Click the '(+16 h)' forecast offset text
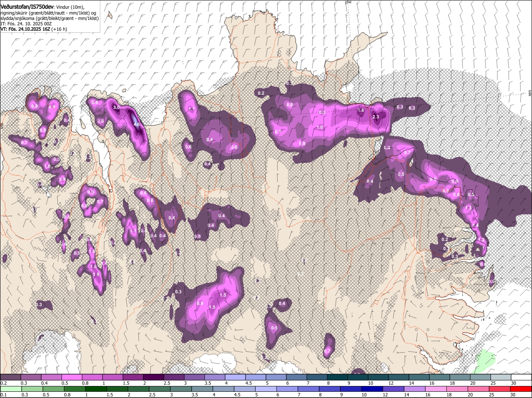The height and width of the screenshot is (398, 532). [59, 29]
